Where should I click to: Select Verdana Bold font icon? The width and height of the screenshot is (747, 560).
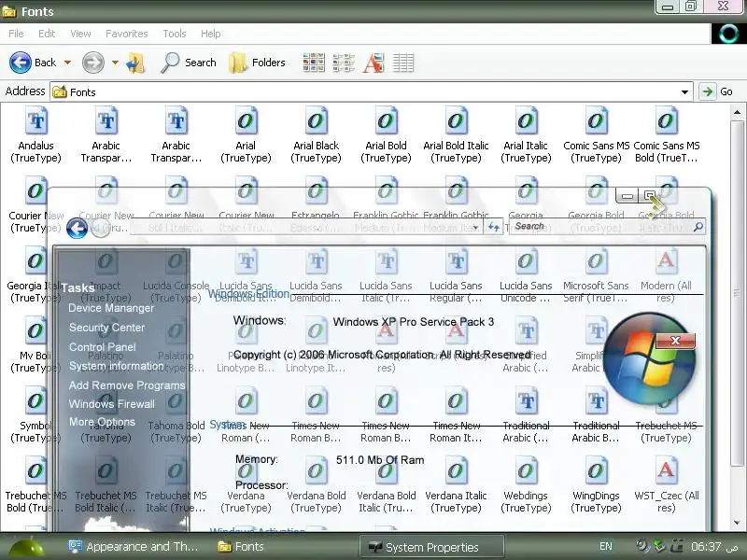(316, 471)
